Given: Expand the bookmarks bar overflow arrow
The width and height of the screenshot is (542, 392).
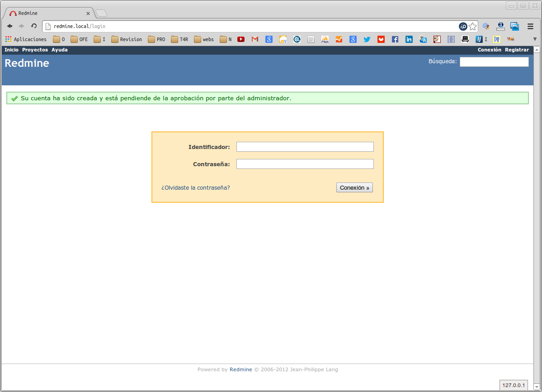Looking at the screenshot, I should 535,39.
